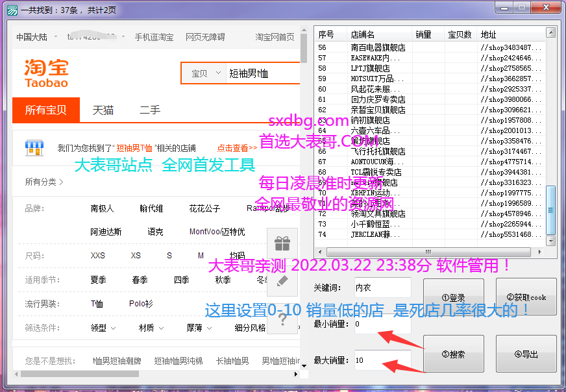The height and width of the screenshot is (392, 566).
Task: Open the 中国大陆 region dropdown
Action: point(35,37)
